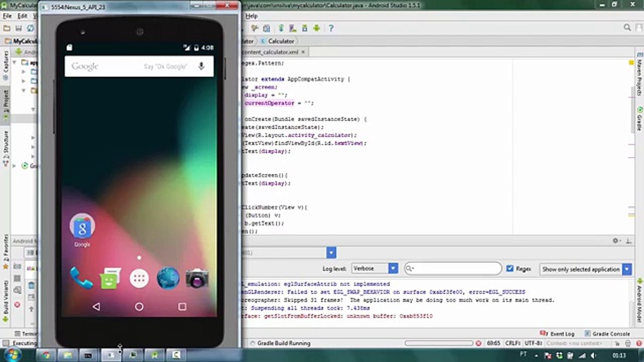The height and width of the screenshot is (362, 644).
Task: Toggle the Regex checkbox
Action: pyautogui.click(x=510, y=269)
